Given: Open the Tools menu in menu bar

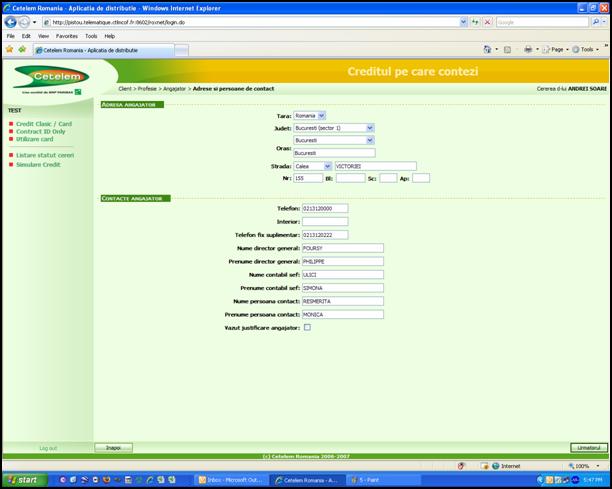Looking at the screenshot, I should click(91, 35).
